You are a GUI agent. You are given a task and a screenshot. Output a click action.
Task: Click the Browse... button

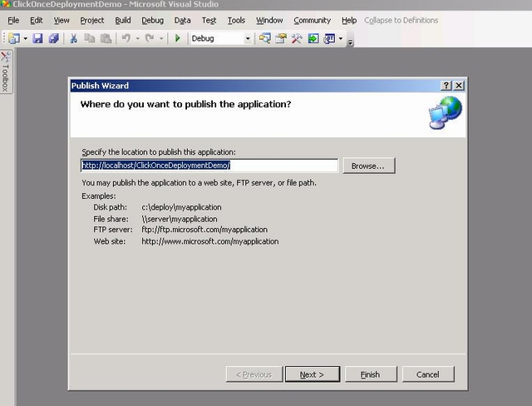click(369, 166)
